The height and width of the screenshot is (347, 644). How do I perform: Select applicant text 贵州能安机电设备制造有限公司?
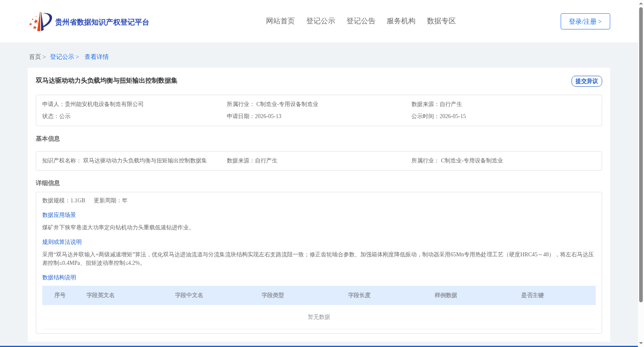pos(104,104)
